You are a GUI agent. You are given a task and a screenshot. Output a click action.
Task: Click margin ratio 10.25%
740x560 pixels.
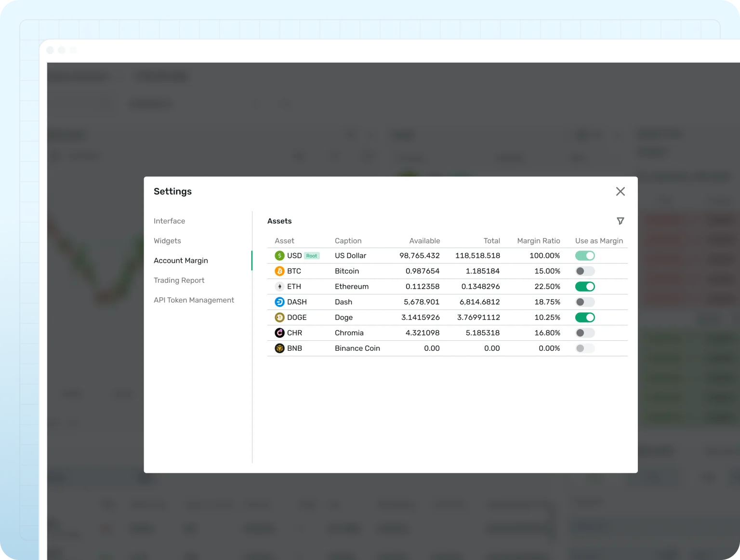[547, 317]
